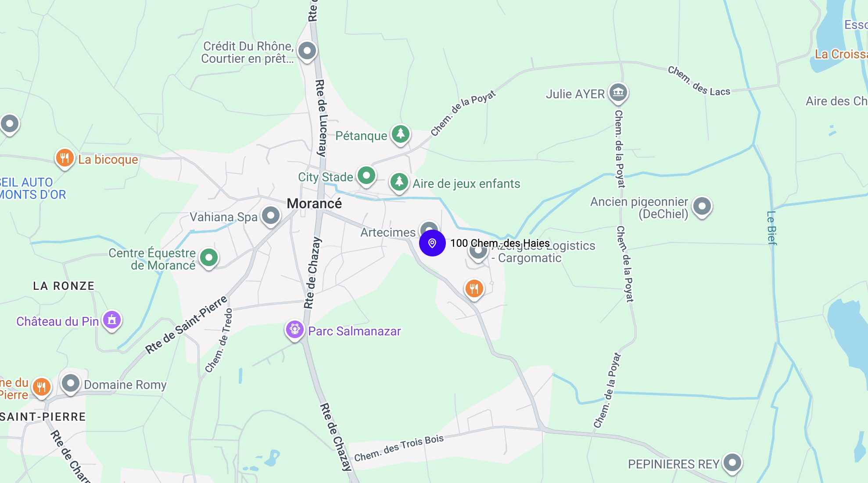Screen dimensions: 868x483
Task: Open the Vahiana Spa gray pin
Action: pyautogui.click(x=271, y=216)
